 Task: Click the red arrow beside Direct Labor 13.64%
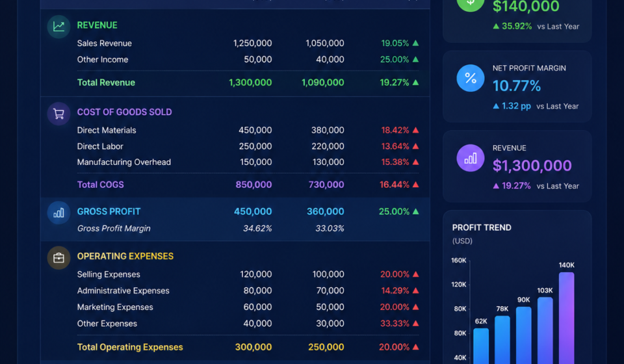click(415, 146)
